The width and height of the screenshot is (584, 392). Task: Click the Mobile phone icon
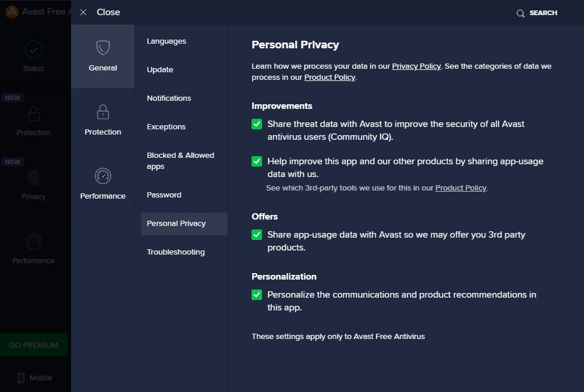pyautogui.click(x=21, y=377)
